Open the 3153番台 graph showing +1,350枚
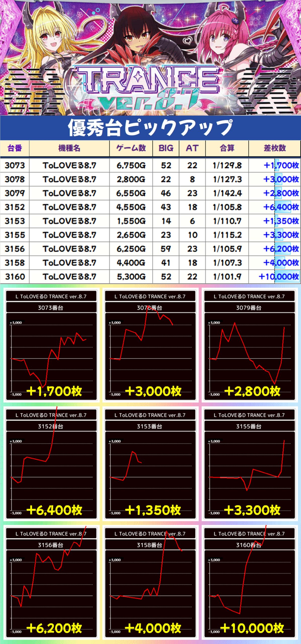Image resolution: width=301 pixels, height=644 pixels. [150, 470]
